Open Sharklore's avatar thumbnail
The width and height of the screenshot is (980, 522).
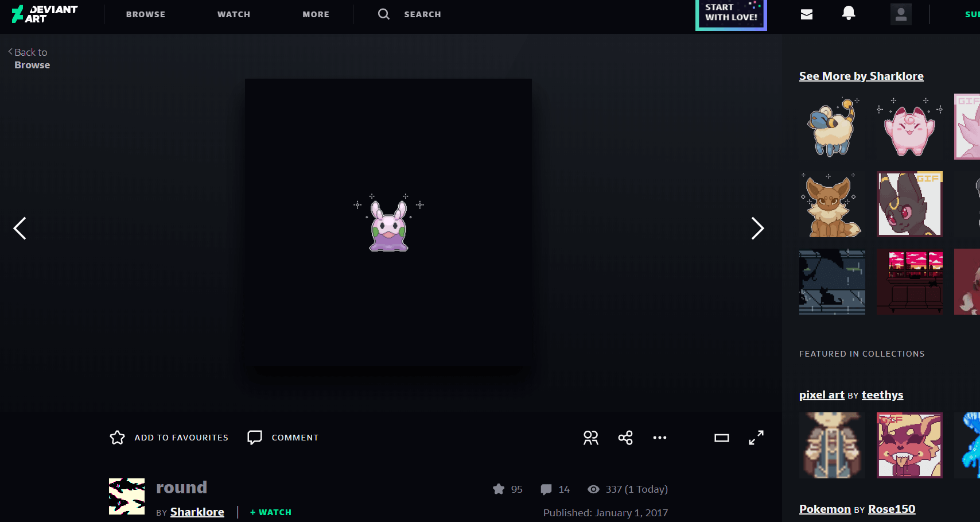127,496
